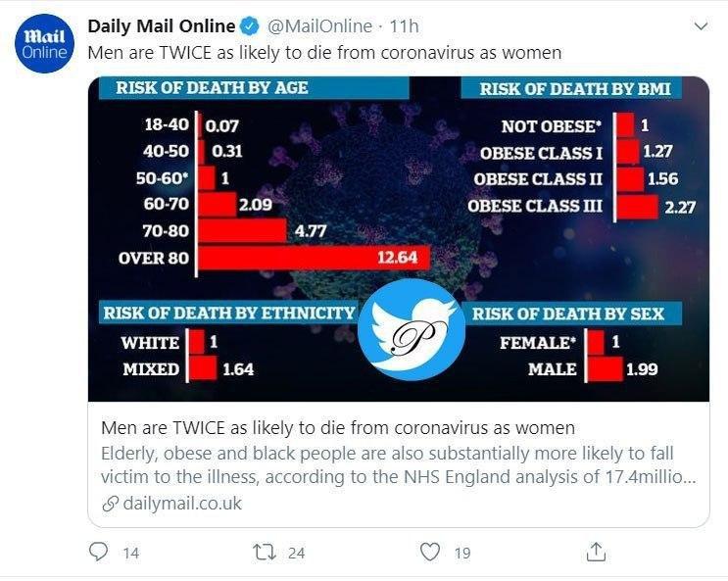Click the dailymail.co.uk domain link
Screen dimensions: 728x581
point(182,504)
